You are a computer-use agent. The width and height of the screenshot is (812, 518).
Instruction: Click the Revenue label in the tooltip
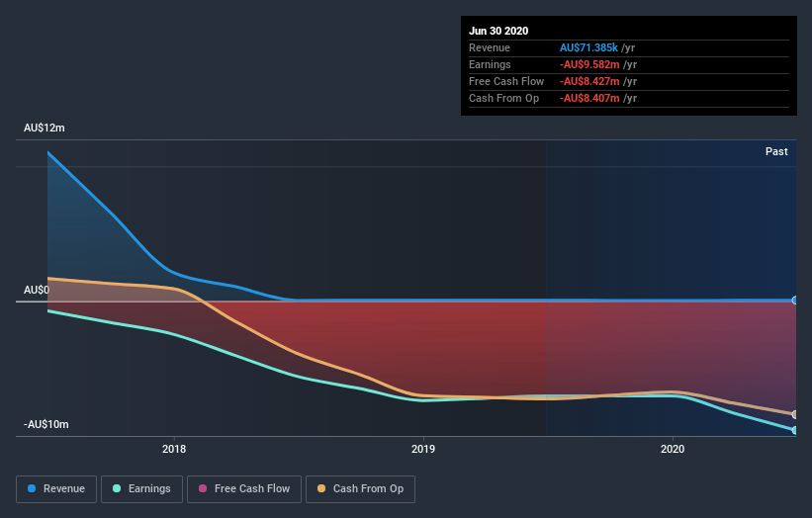coord(490,47)
